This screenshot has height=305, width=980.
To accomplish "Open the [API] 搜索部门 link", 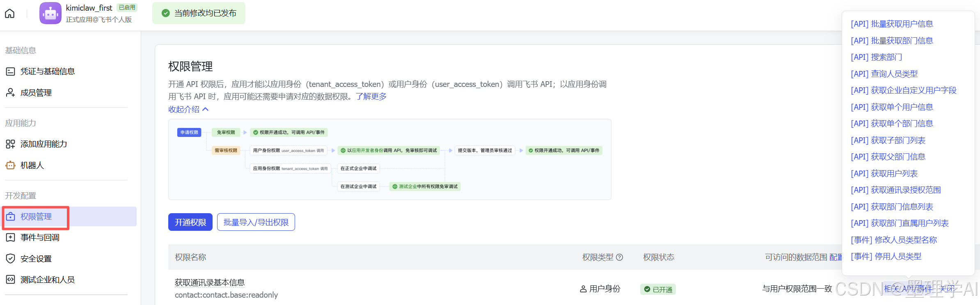I will [x=877, y=57].
